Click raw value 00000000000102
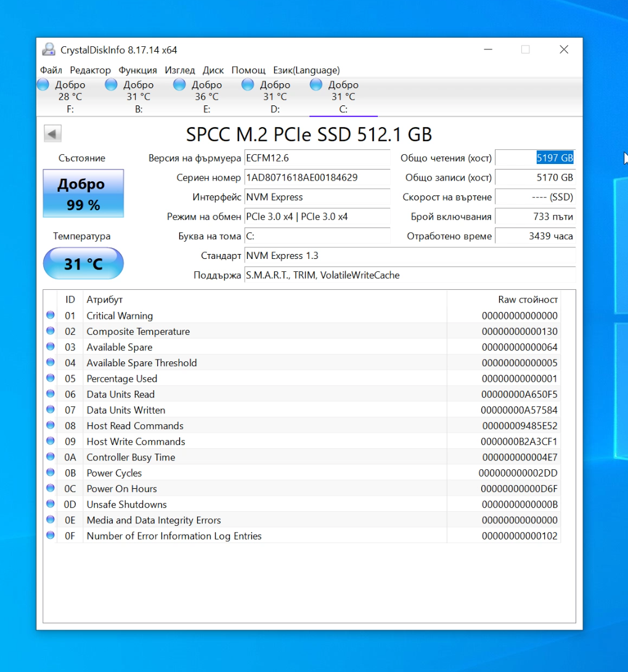This screenshot has width=628, height=672. click(x=520, y=536)
